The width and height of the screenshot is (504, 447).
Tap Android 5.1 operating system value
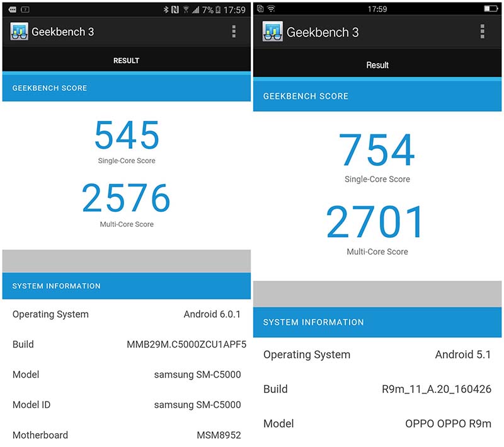click(x=463, y=354)
